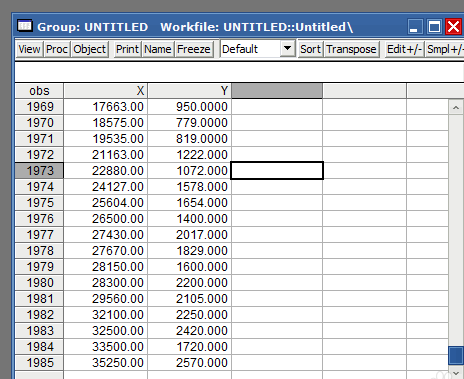This screenshot has height=379, width=464.
Task: Click the edit field above the table
Action: pyautogui.click(x=239, y=72)
